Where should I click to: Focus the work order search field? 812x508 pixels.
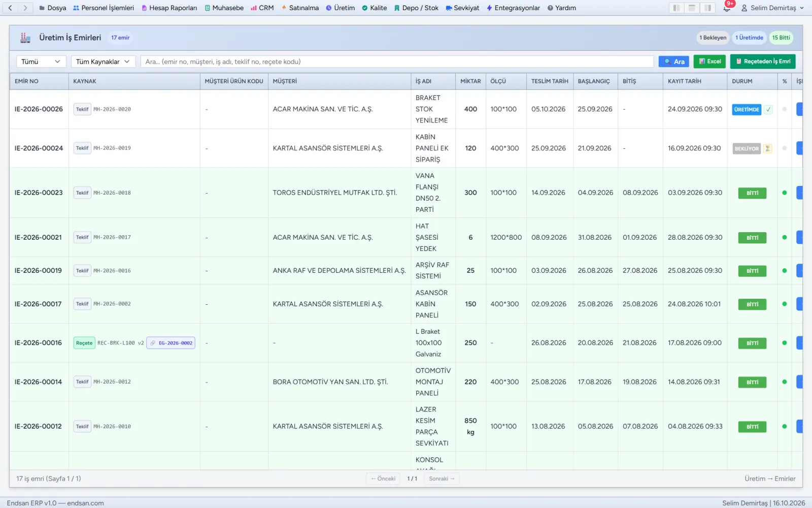(x=397, y=61)
